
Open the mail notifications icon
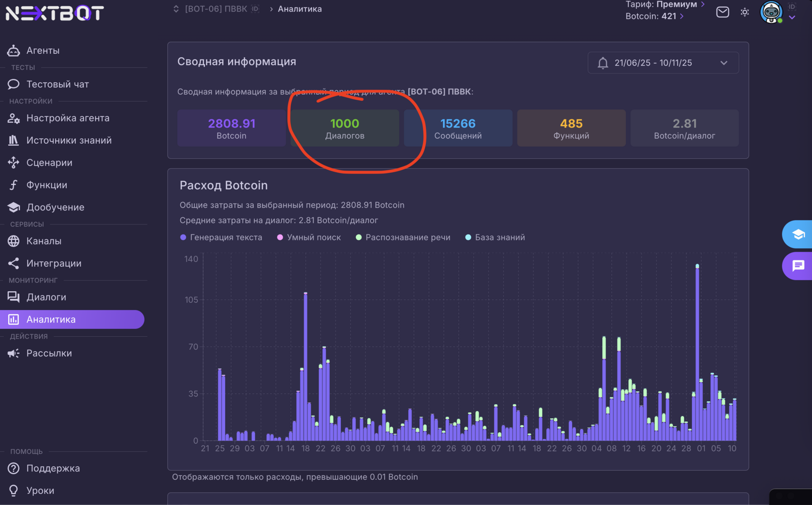722,12
